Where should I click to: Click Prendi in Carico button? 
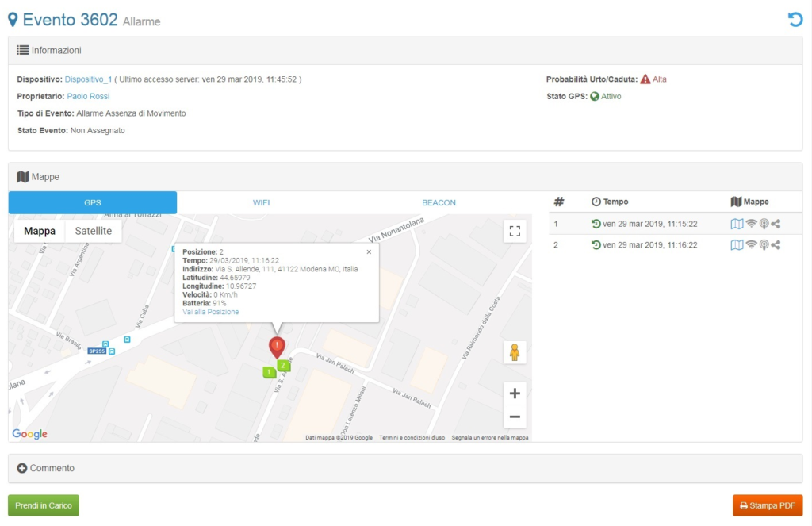[44, 505]
